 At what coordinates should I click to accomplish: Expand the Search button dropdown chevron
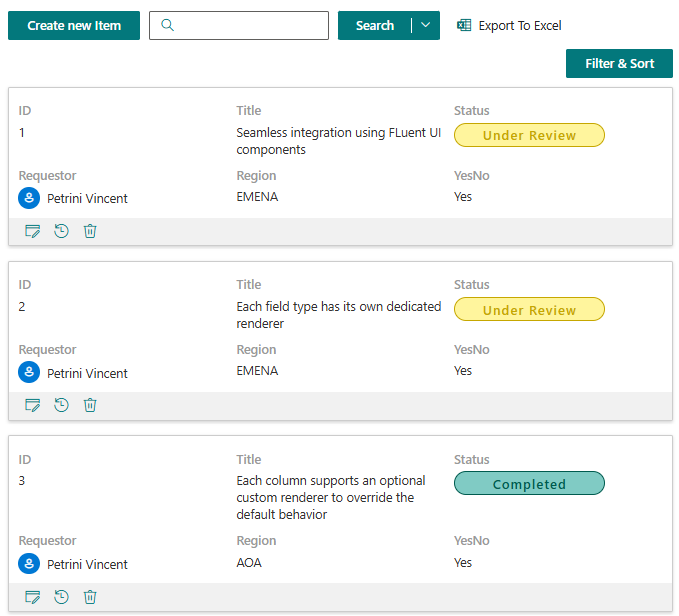(x=426, y=26)
